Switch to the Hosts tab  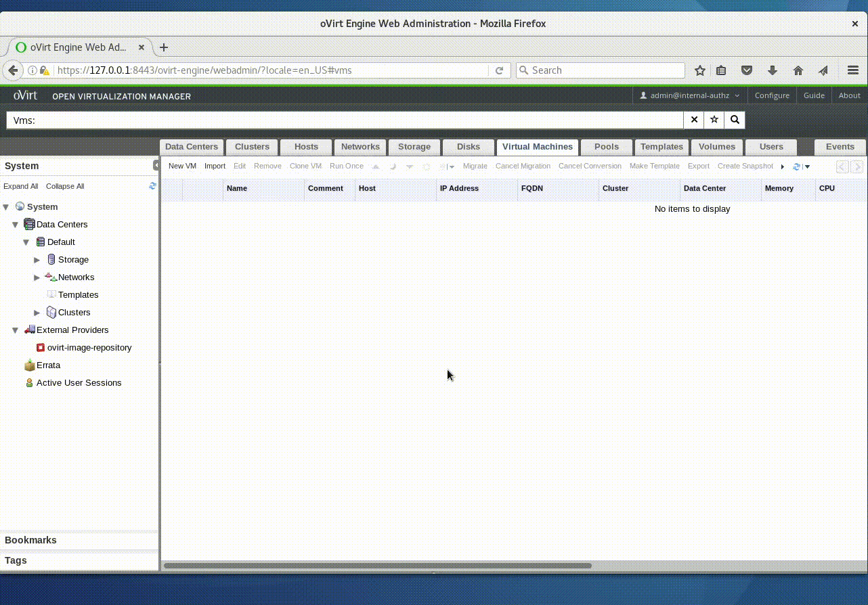pos(306,147)
